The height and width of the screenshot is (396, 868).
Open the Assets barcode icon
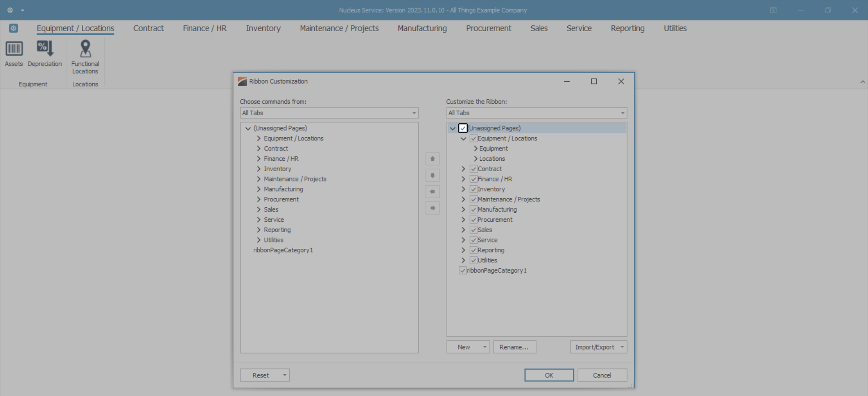(14, 49)
